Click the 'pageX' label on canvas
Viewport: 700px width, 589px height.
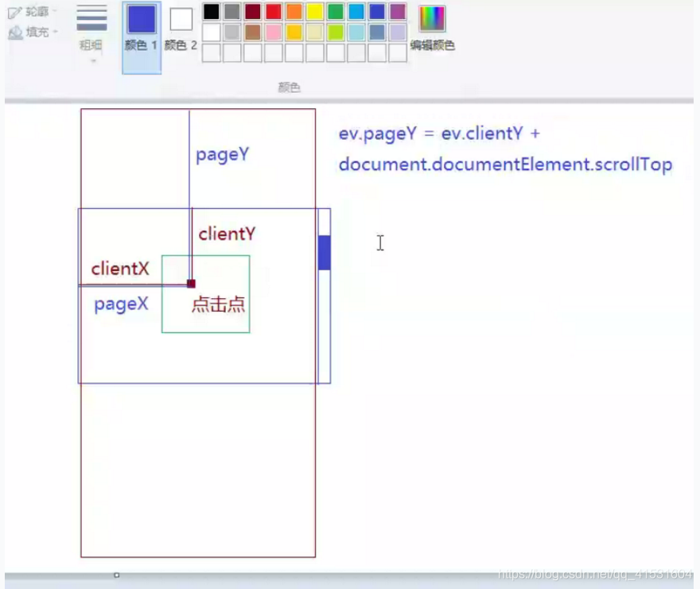pos(121,304)
